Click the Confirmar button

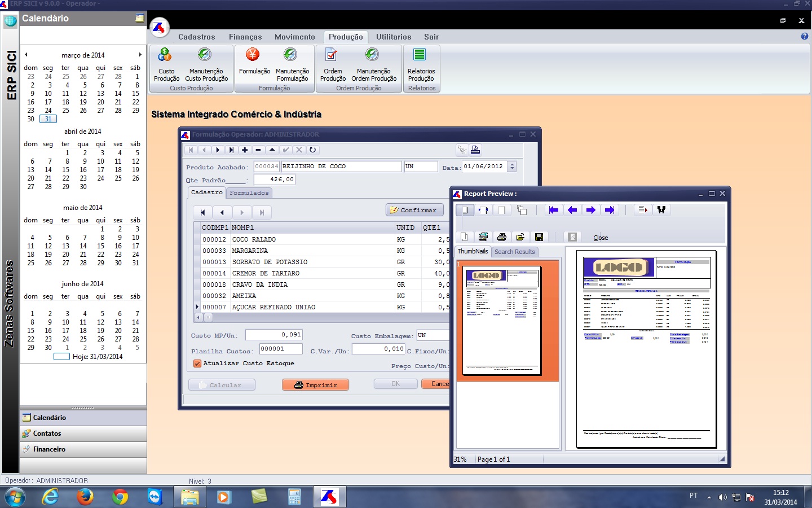(x=414, y=210)
